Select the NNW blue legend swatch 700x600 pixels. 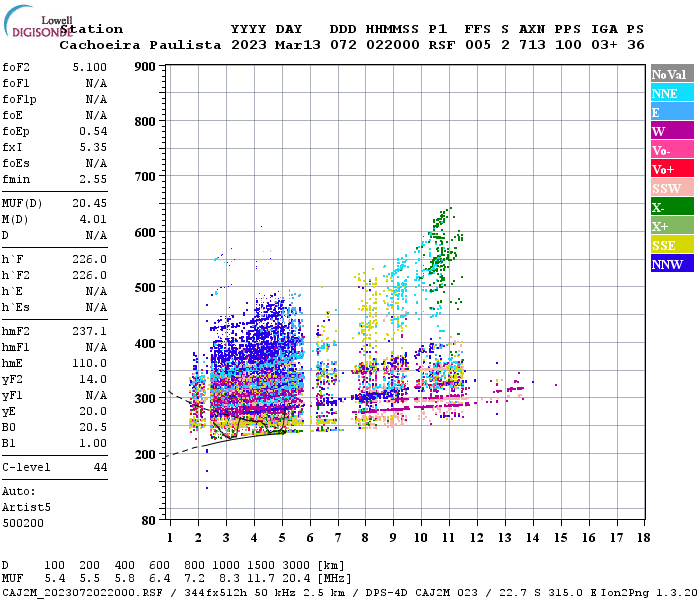(672, 263)
